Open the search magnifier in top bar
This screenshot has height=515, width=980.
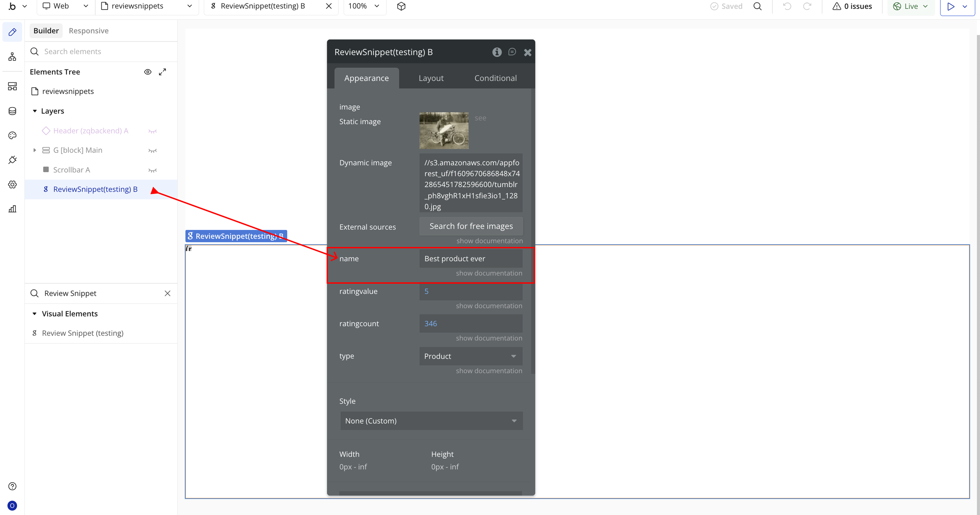pyautogui.click(x=757, y=6)
